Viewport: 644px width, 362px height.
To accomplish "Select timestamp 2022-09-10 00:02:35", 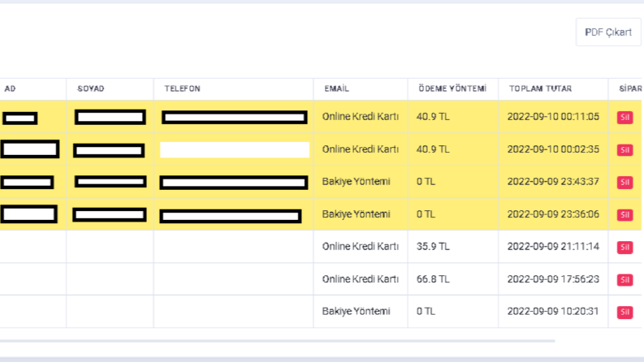I will pyautogui.click(x=553, y=149).
